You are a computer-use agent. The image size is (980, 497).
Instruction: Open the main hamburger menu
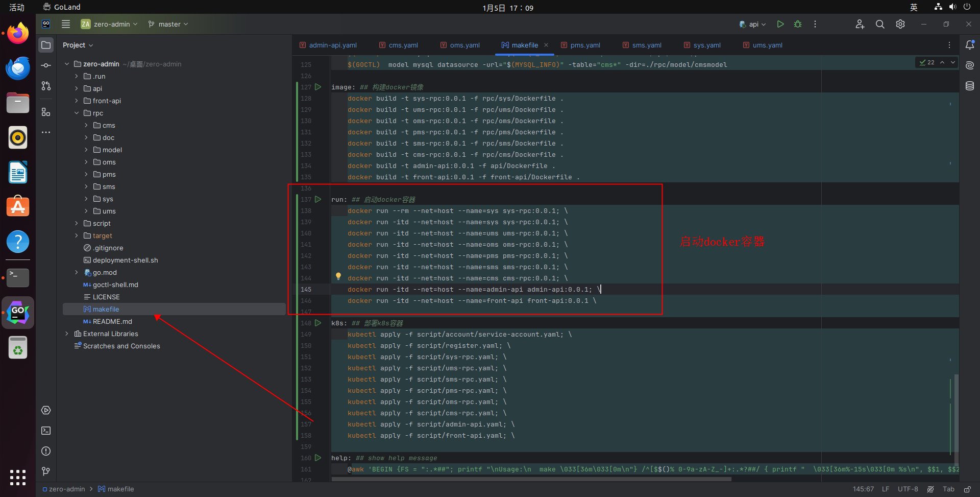66,24
